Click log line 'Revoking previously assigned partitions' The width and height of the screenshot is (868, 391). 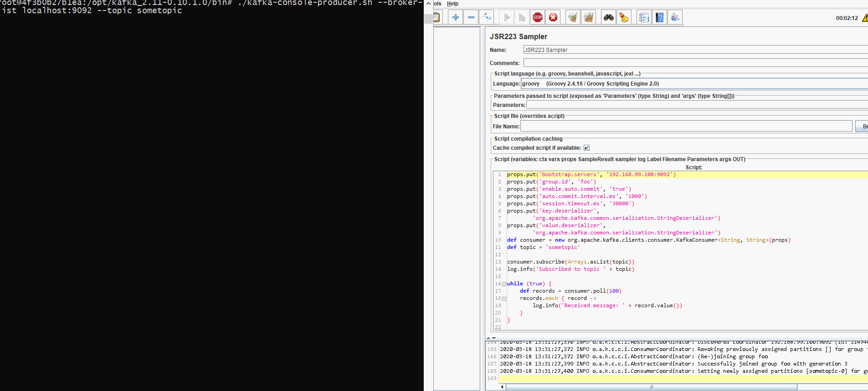pyautogui.click(x=683, y=349)
